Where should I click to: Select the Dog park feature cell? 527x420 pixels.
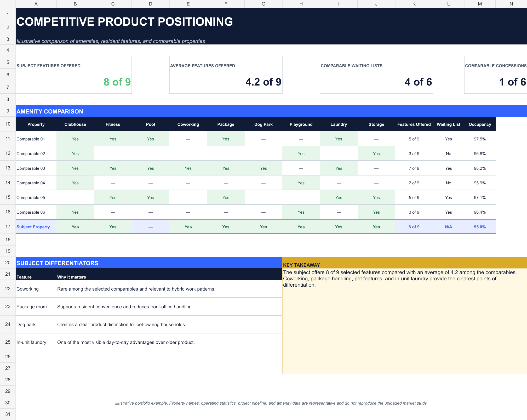36,324
